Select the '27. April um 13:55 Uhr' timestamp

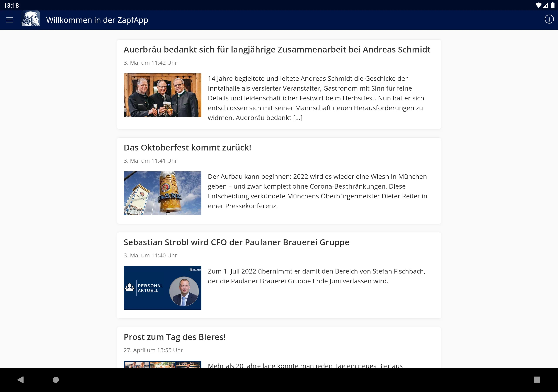click(x=153, y=350)
